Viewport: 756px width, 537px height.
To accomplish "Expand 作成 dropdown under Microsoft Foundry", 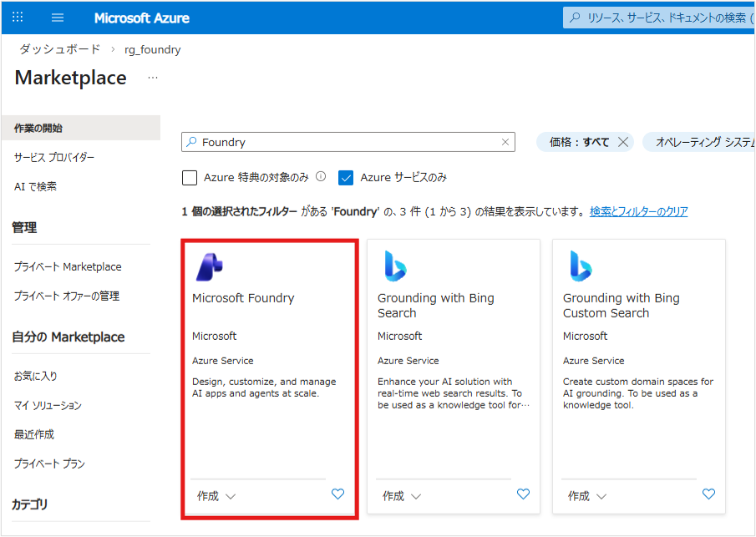I will (216, 496).
